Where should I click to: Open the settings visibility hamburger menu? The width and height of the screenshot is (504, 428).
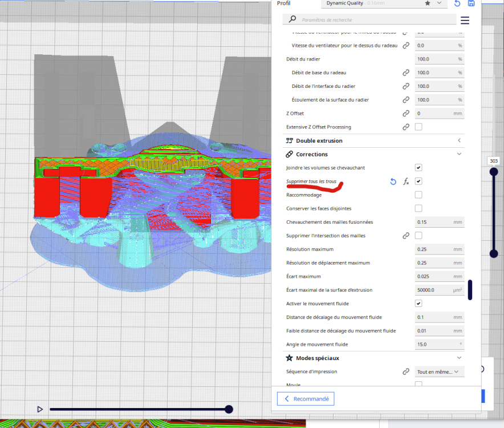[465, 20]
